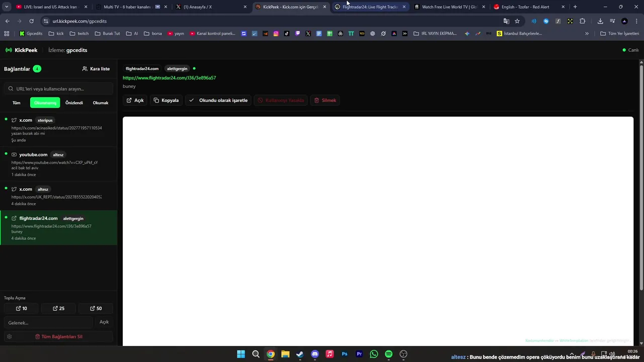This screenshot has height=362, width=644.
Task: Focus the URL and user search field
Action: point(58,88)
